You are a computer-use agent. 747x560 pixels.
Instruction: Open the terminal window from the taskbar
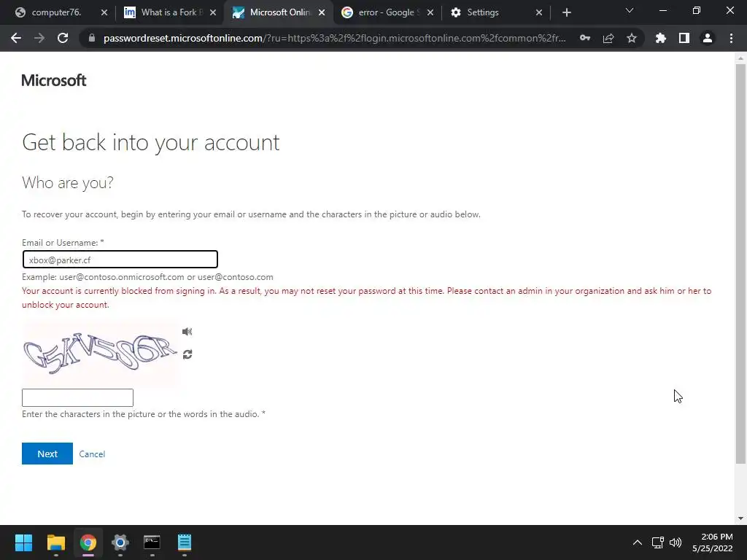point(152,542)
